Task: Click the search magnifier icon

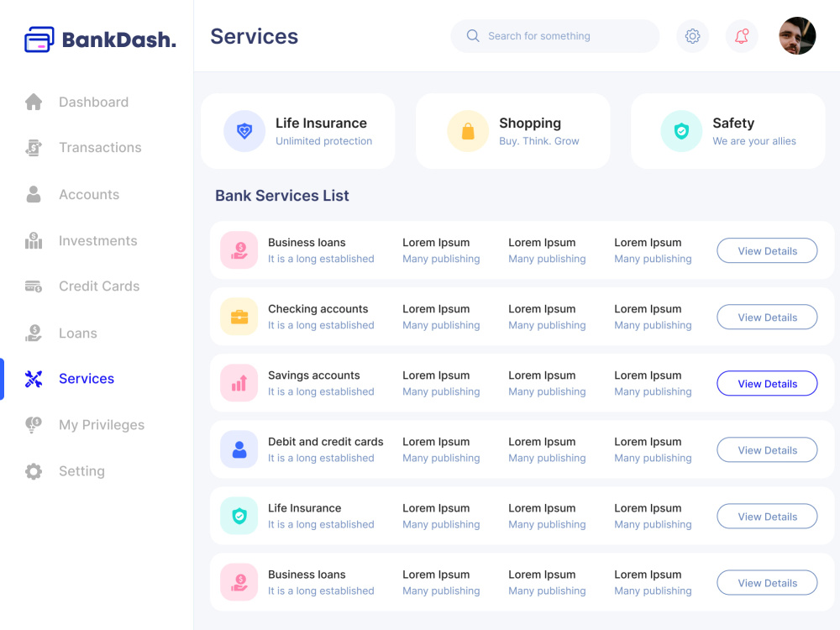Action: [x=473, y=36]
